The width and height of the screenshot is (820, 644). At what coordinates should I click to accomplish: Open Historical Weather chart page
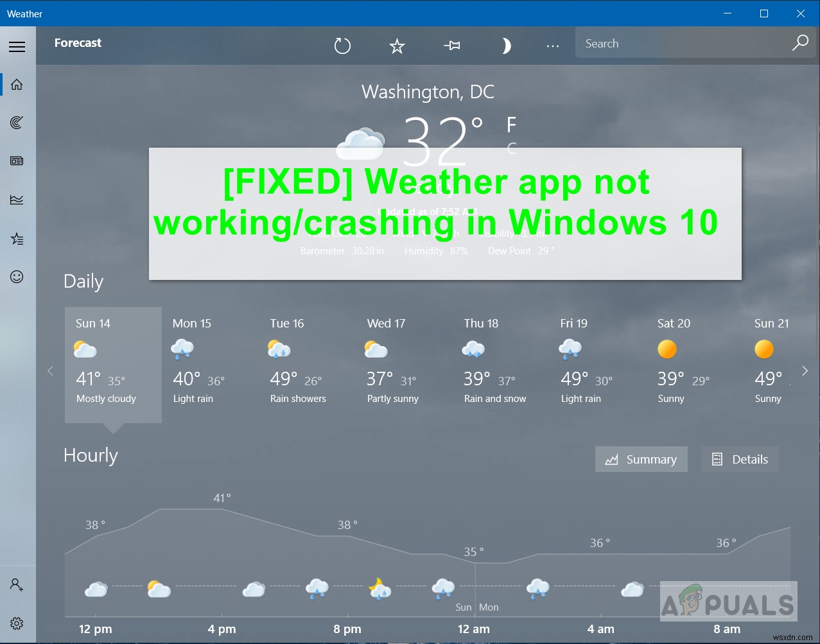tap(17, 200)
